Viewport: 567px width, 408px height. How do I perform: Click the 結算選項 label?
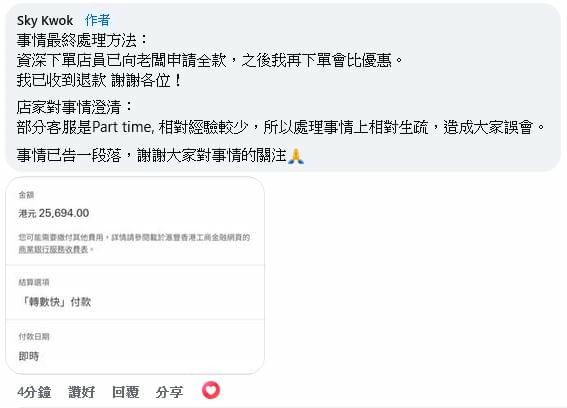coord(34,282)
